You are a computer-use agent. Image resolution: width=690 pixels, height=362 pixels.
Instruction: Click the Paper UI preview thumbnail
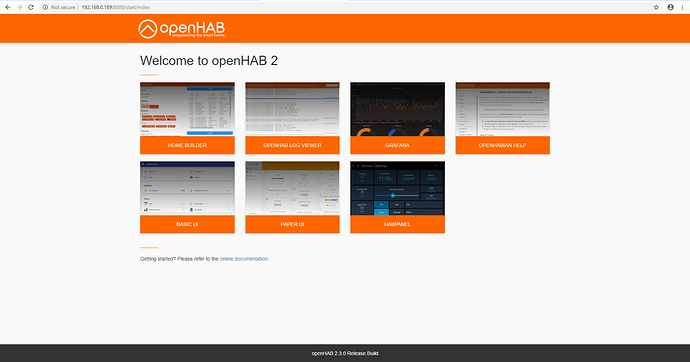292,188
